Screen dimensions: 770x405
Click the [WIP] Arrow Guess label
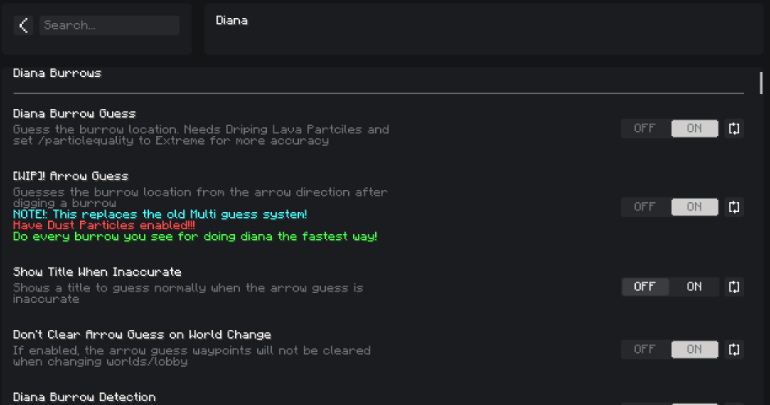pos(70,176)
